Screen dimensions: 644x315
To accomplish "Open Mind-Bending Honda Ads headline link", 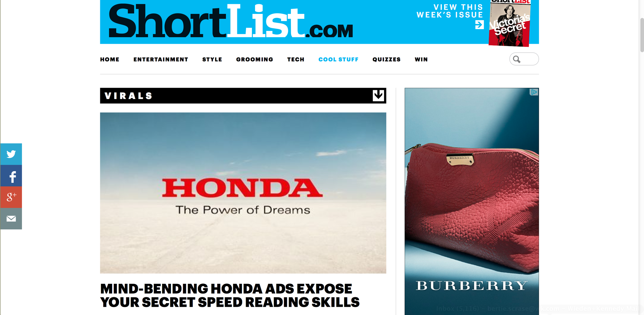I will pos(230,295).
